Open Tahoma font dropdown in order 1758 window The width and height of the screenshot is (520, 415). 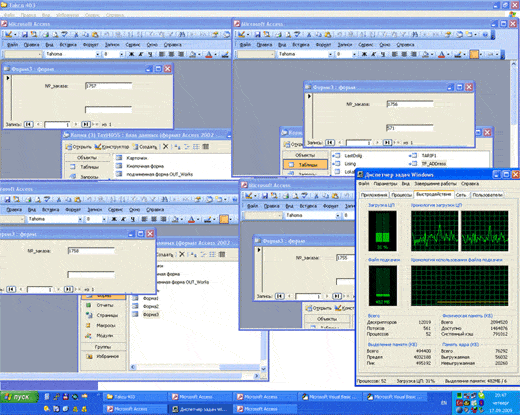click(x=80, y=219)
